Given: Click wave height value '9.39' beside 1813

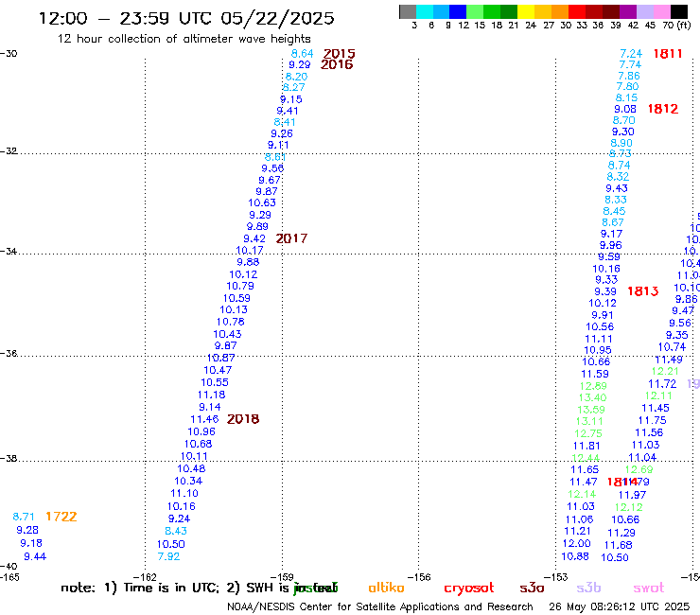Looking at the screenshot, I should coord(605,291).
